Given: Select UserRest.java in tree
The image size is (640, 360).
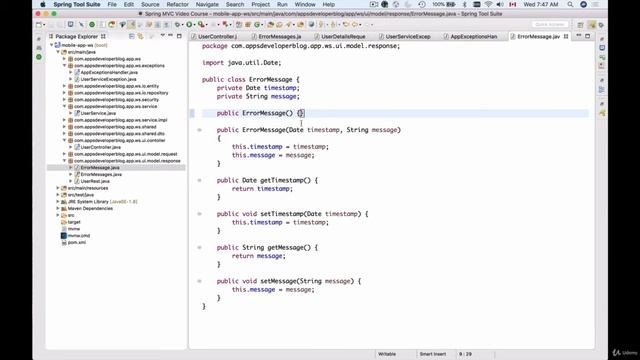Looking at the screenshot, I should click(95, 181).
